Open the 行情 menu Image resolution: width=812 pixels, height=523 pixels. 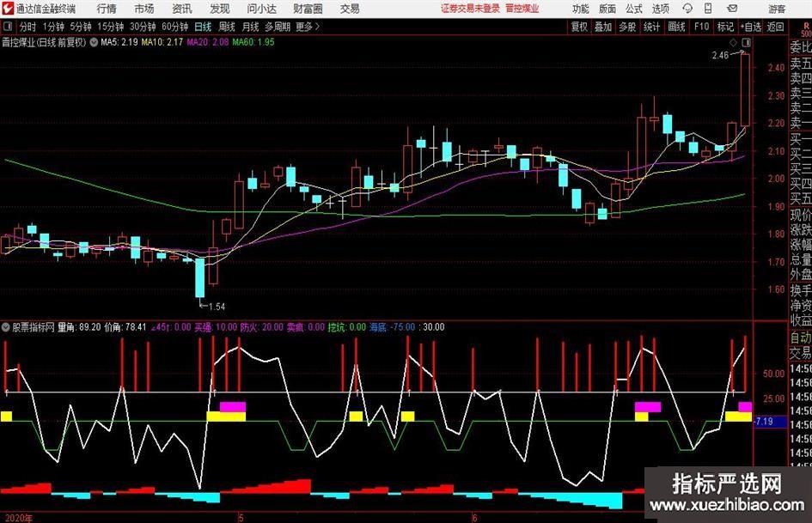107,9
